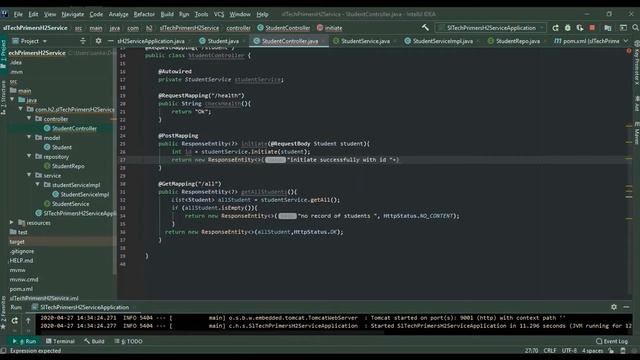Open the Refactor menu
The height and width of the screenshot is (360, 640).
coord(144,14)
